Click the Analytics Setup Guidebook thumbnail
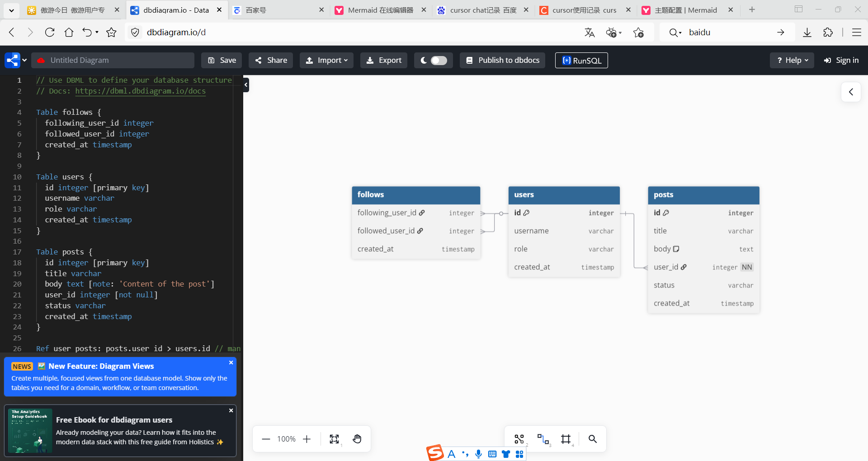Viewport: 868px width, 461px height. [x=30, y=430]
